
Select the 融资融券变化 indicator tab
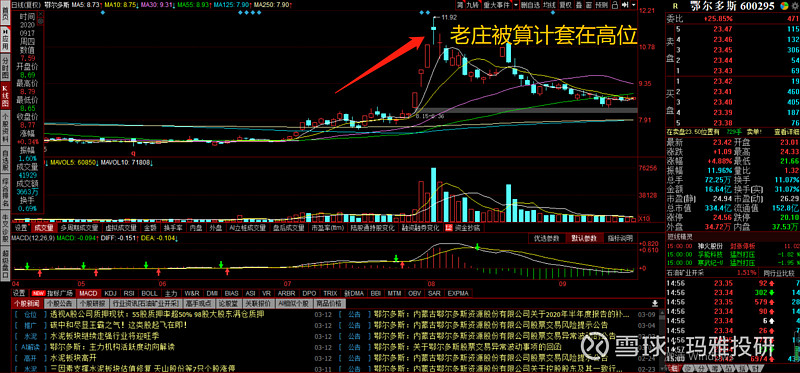coord(421,228)
